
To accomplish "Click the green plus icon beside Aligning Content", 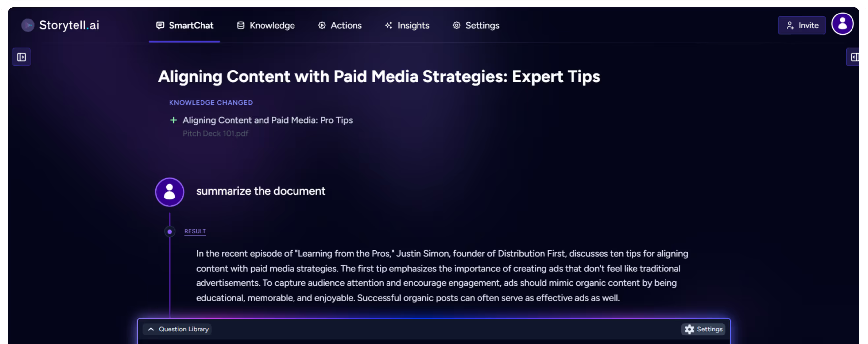I will [x=173, y=120].
